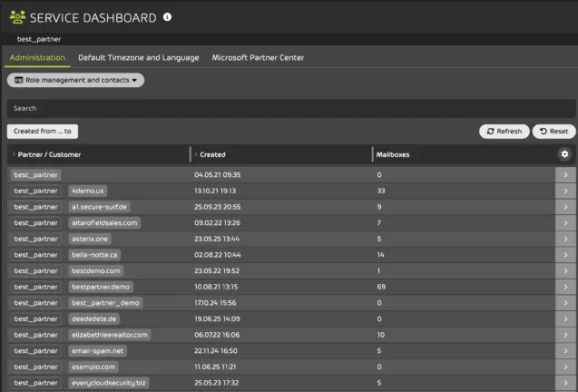
Task: Open arrow for bella-notte.ca row
Action: pos(565,255)
